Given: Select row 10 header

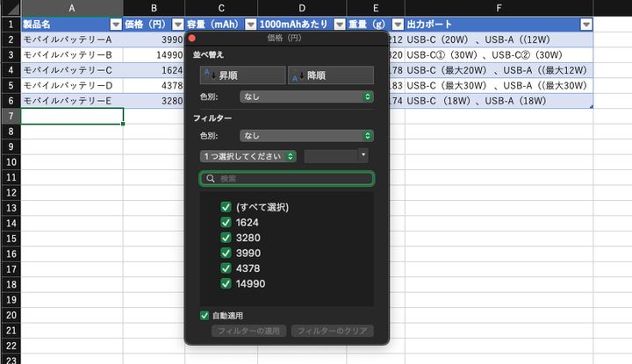Looking at the screenshot, I should pyautogui.click(x=10, y=161).
